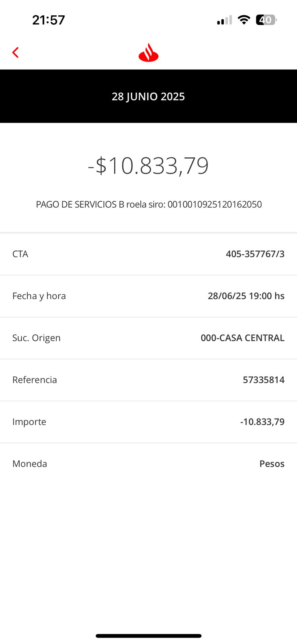The image size is (297, 644).
Task: Select the Fecha y hora label
Action: [39, 296]
